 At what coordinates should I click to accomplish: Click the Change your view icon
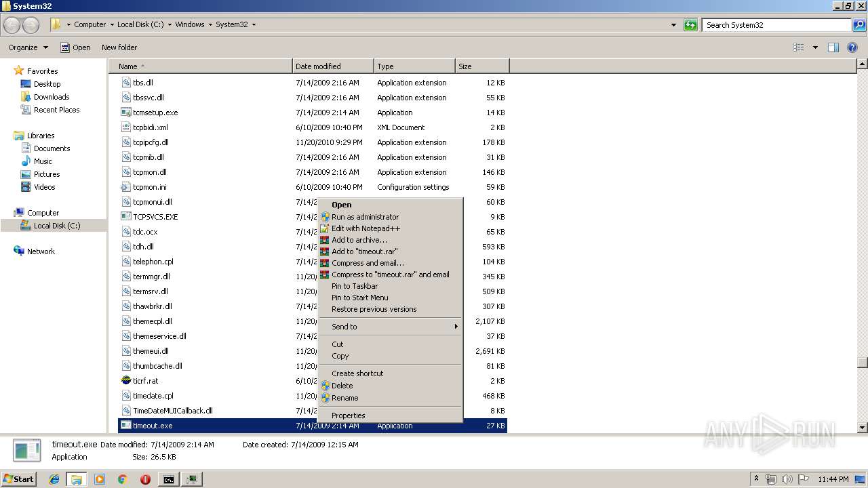point(799,47)
